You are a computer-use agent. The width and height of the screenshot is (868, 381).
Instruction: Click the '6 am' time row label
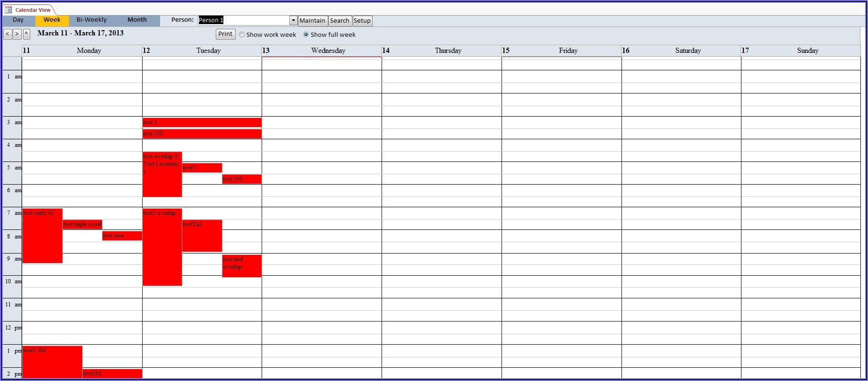pyautogui.click(x=13, y=190)
